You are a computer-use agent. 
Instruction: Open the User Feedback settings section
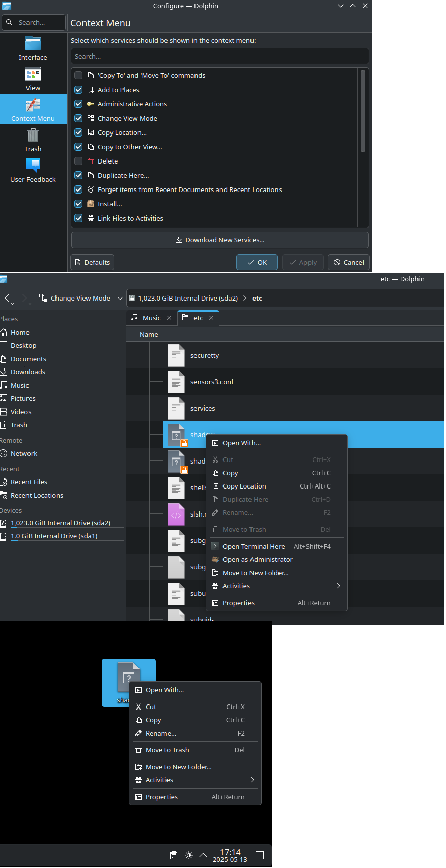pos(33,171)
